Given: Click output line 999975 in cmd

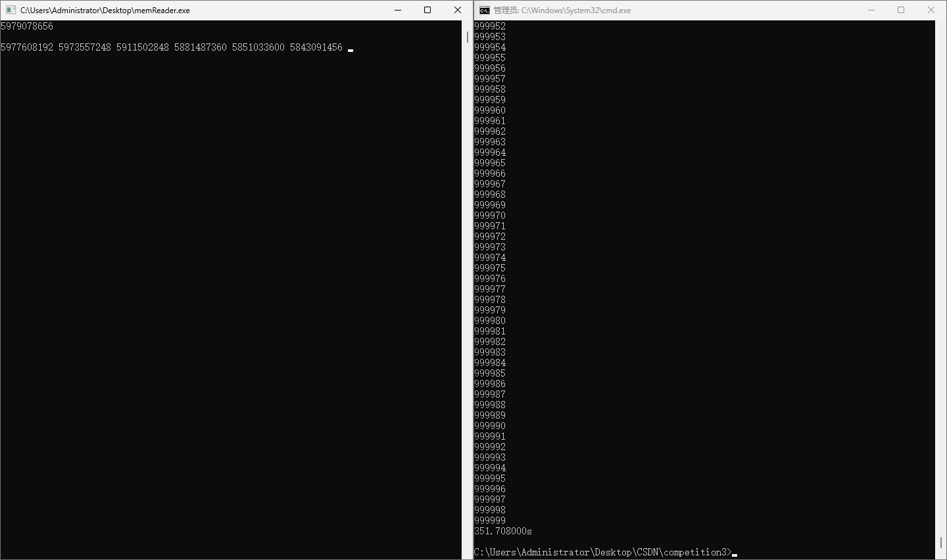Looking at the screenshot, I should [490, 268].
